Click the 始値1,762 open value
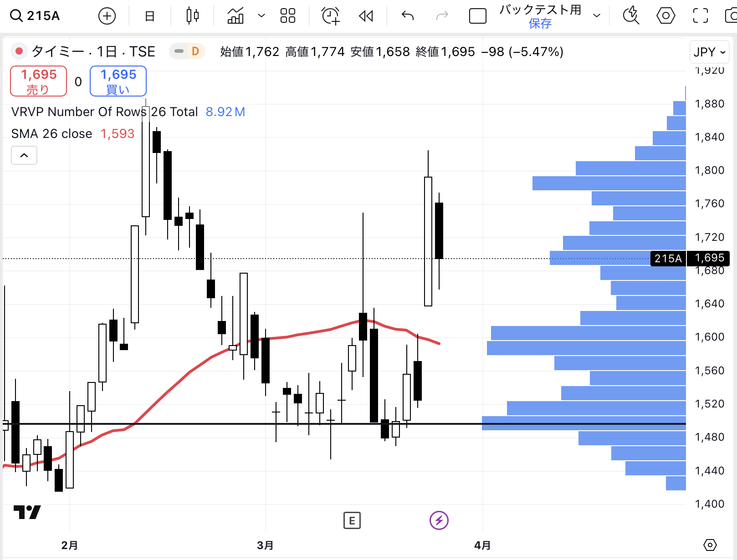This screenshot has width=737, height=560. 250,52
